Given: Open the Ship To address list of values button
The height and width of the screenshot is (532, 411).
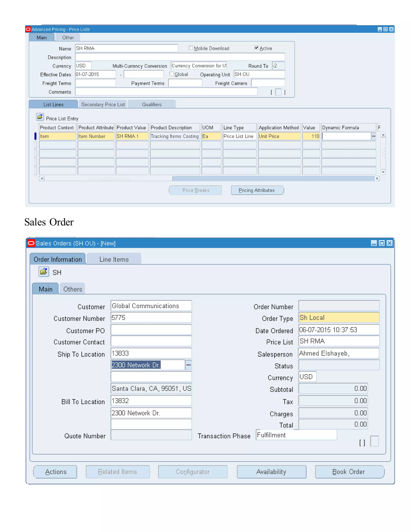Looking at the screenshot, I should coord(188,365).
